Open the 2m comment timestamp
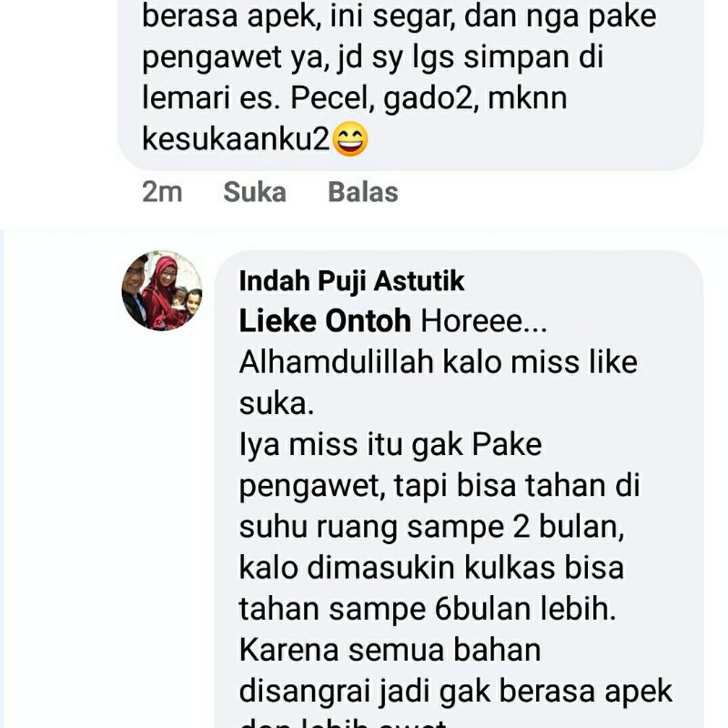Image resolution: width=728 pixels, height=728 pixels. click(x=162, y=192)
